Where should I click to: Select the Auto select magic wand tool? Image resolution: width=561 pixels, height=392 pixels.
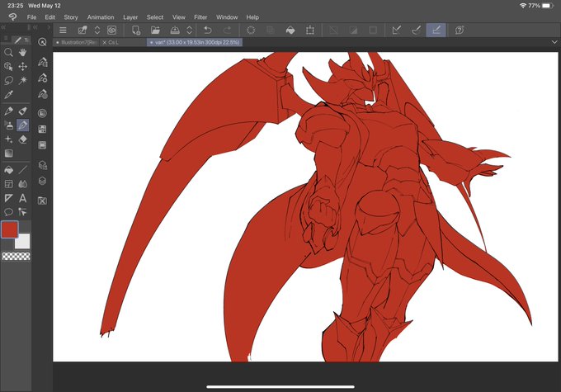click(22, 80)
